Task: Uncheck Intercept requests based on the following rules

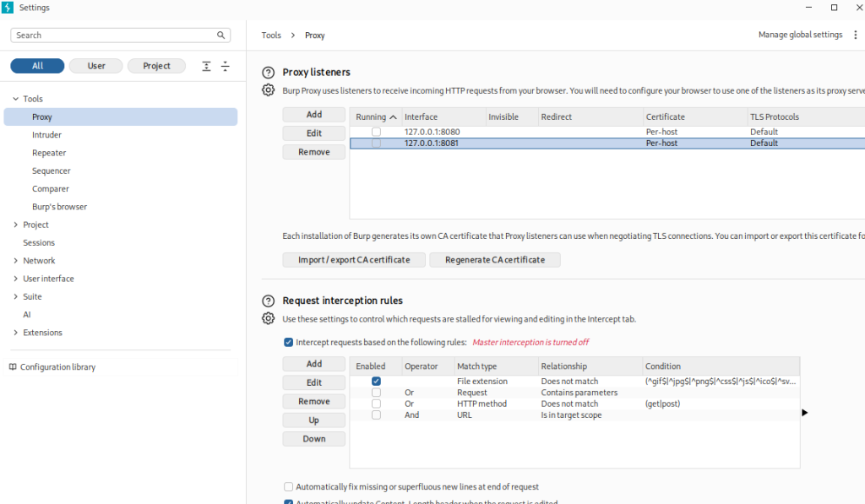Action: point(289,343)
